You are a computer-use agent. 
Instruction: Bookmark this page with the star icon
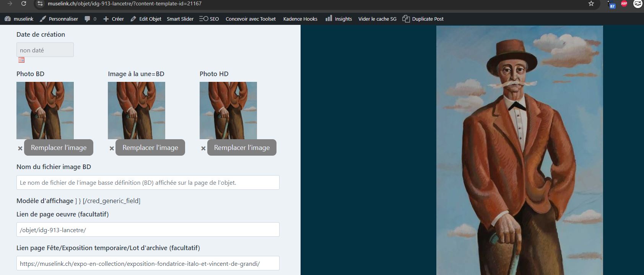(x=591, y=3)
